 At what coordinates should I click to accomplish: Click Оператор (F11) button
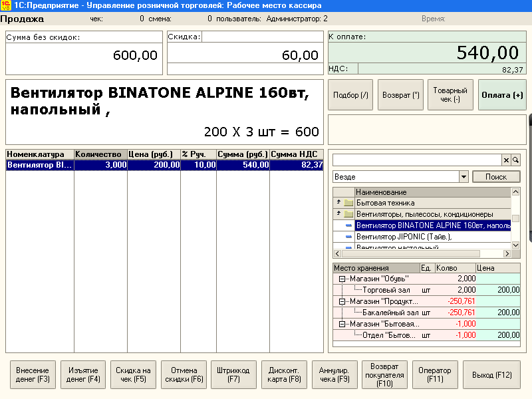point(435,375)
